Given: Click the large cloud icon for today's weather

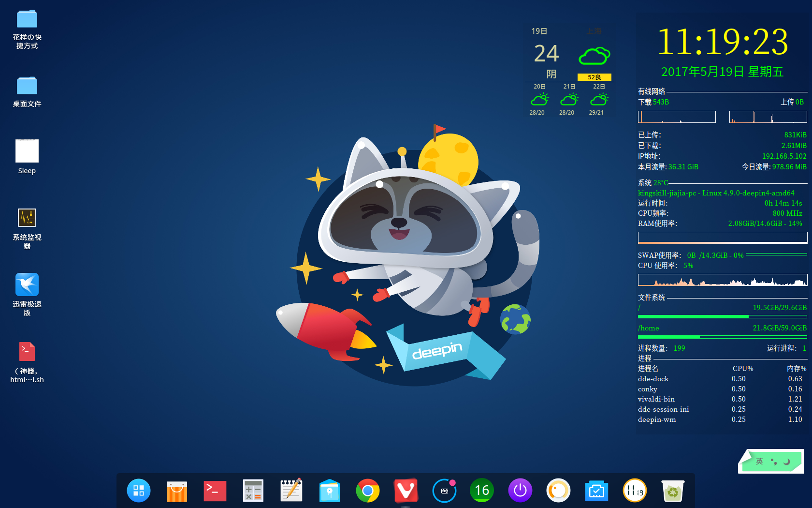Looking at the screenshot, I should pos(594,56).
